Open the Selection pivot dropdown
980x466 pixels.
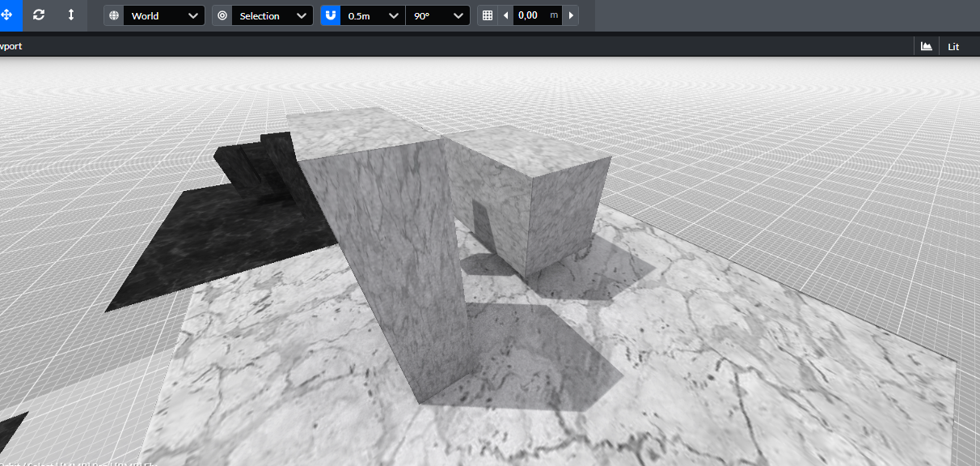[272, 15]
